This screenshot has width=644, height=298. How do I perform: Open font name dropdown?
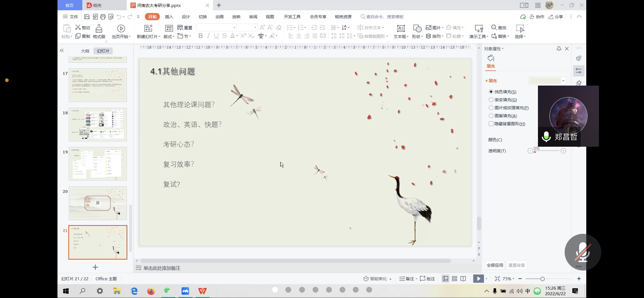[x=234, y=28]
